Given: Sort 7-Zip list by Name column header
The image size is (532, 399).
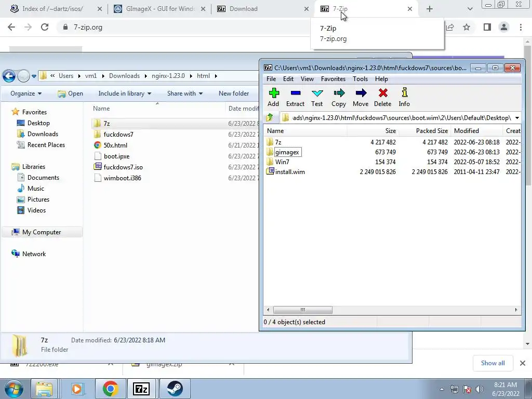Looking at the screenshot, I should pyautogui.click(x=305, y=130).
